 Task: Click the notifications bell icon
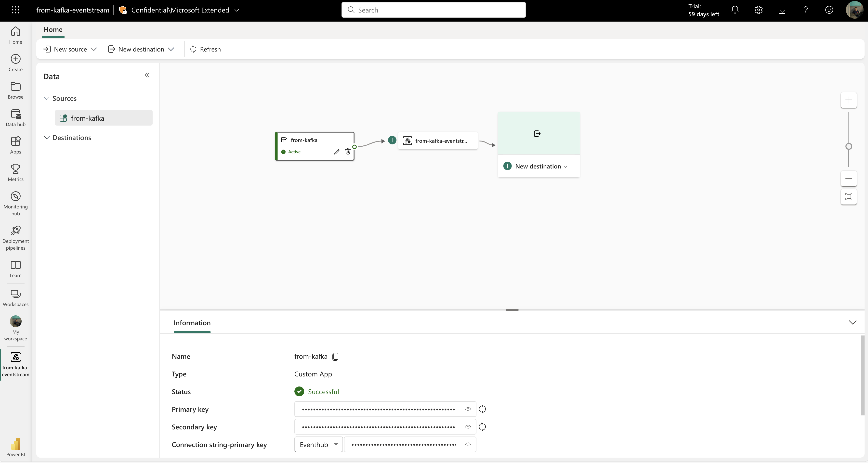[x=735, y=10]
